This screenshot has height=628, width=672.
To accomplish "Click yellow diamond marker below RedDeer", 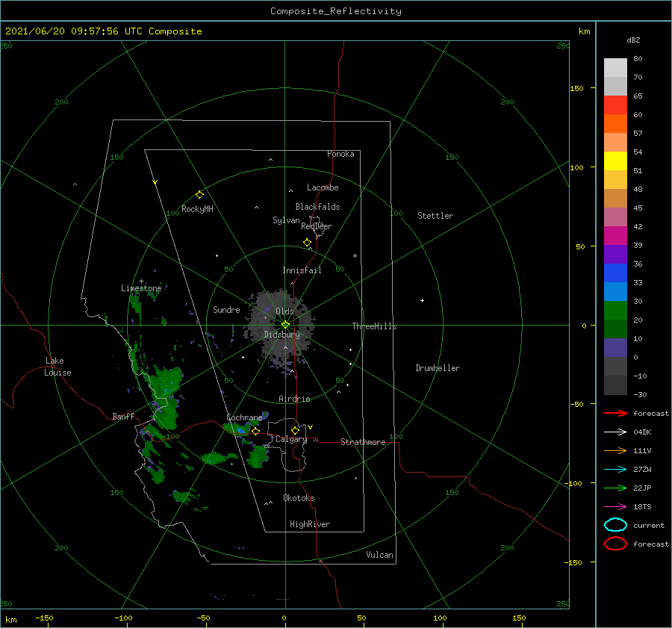I will coord(308,243).
